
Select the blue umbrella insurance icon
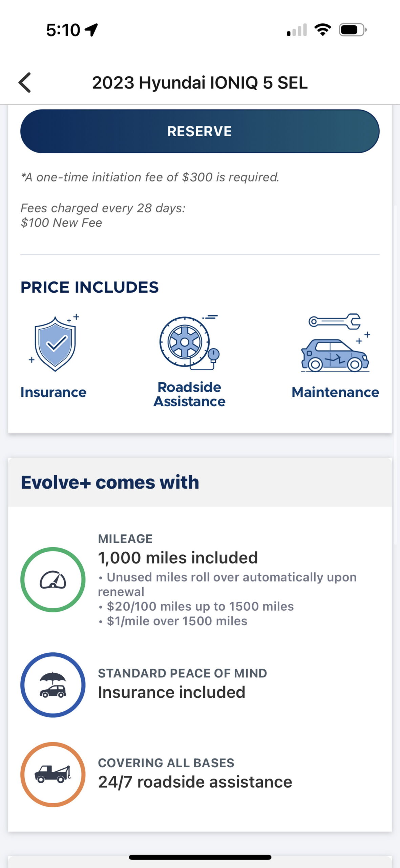coord(53,684)
